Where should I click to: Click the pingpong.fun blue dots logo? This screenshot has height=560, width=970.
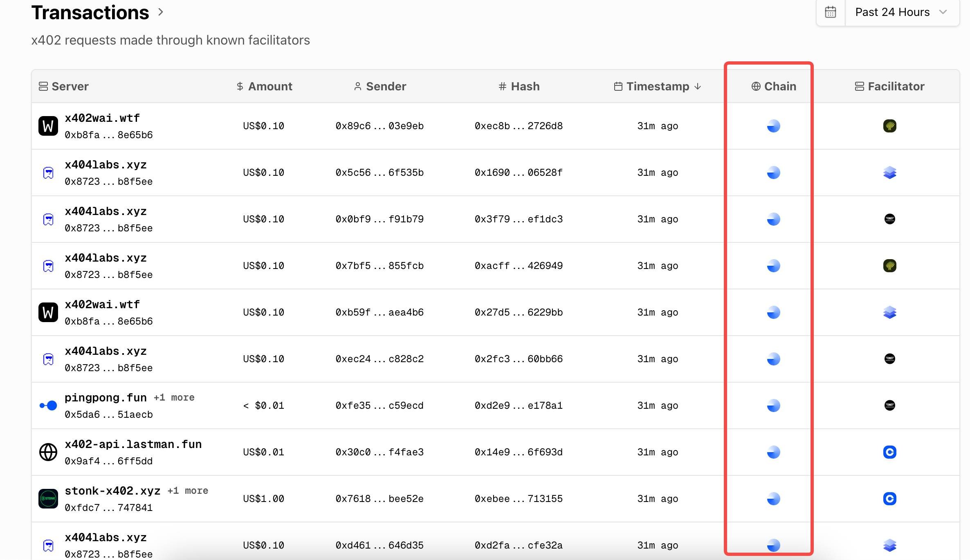[48, 405]
